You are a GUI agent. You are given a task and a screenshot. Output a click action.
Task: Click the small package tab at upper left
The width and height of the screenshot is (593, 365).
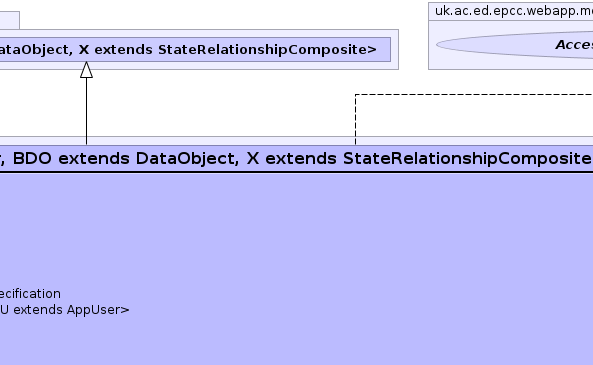tap(9, 20)
